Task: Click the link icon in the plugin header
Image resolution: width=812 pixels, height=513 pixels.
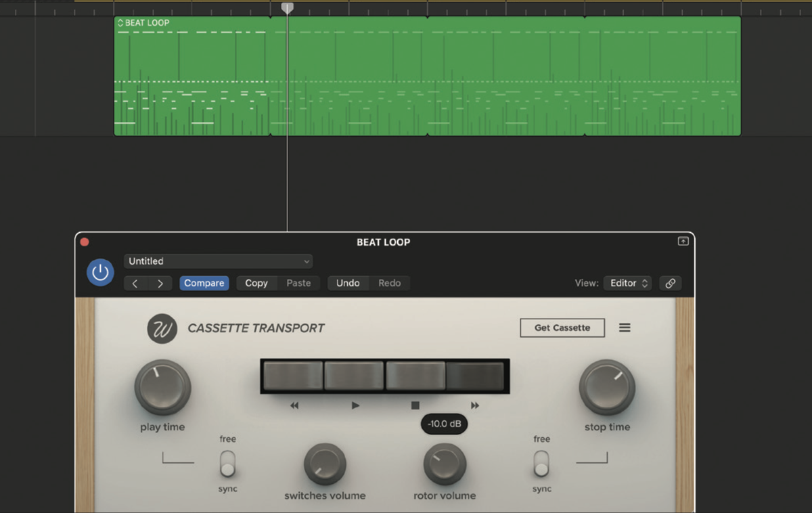Action: [670, 283]
